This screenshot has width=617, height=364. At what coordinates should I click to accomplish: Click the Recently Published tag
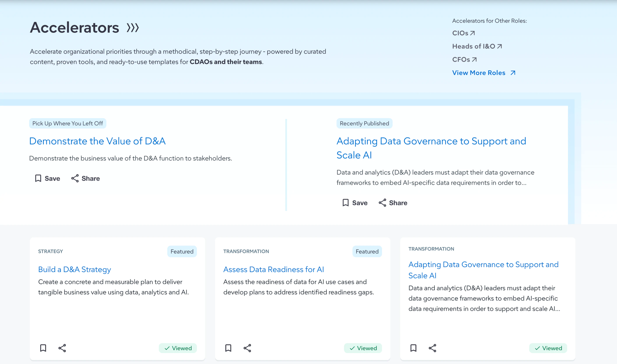364,123
